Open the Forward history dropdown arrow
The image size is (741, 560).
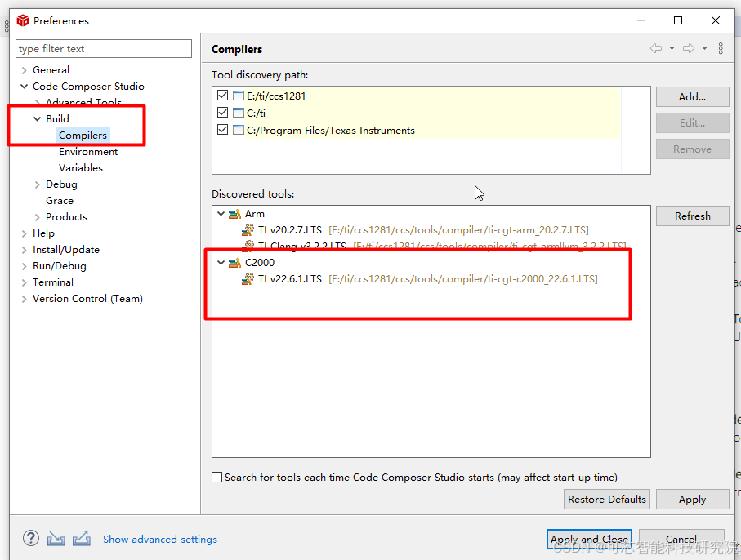[x=704, y=48]
